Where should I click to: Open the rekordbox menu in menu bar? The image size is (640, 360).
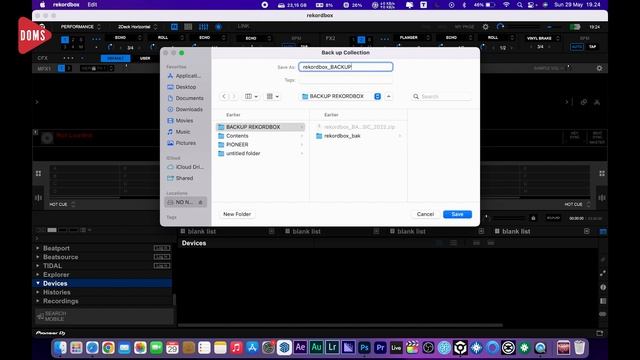pos(66,5)
